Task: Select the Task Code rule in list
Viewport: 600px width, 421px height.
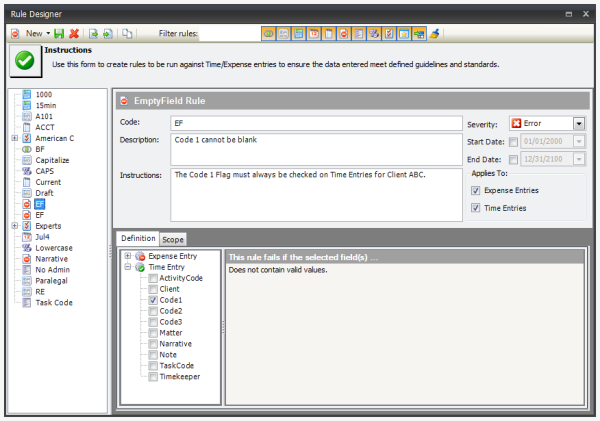Action: tap(54, 302)
